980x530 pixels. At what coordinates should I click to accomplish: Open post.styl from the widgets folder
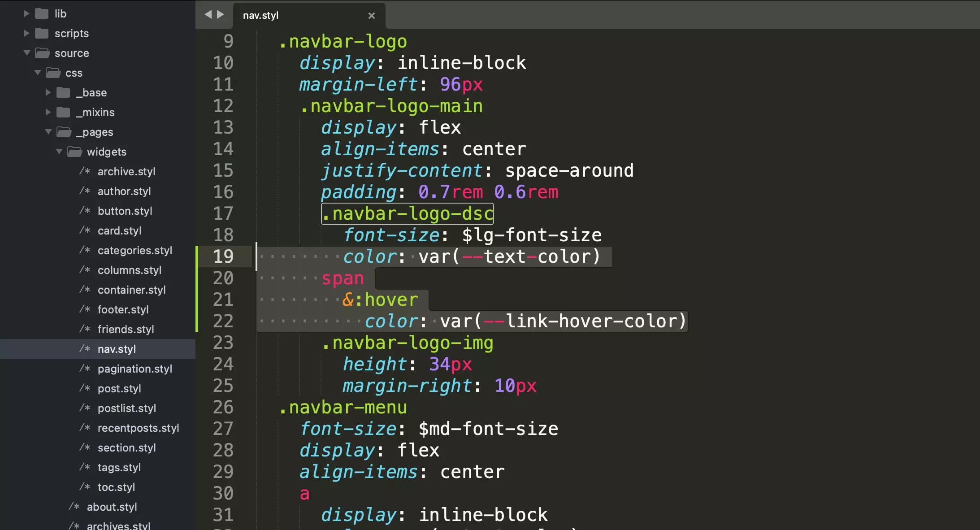(x=119, y=388)
